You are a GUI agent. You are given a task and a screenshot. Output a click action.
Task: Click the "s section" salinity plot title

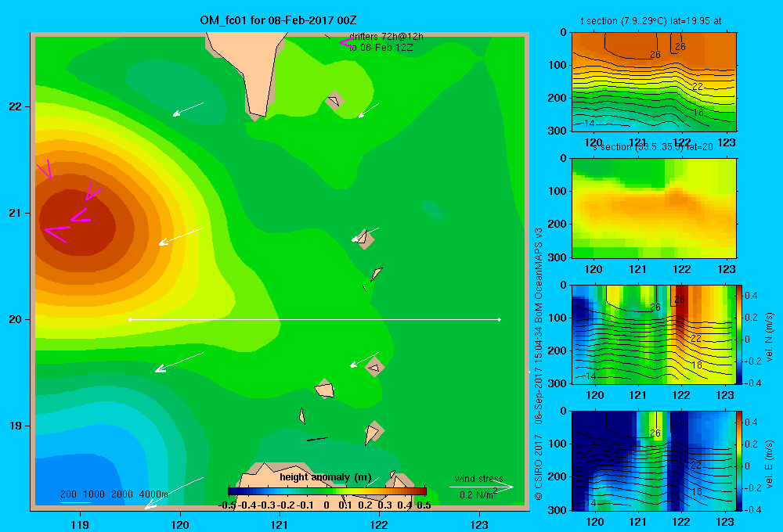(x=652, y=147)
